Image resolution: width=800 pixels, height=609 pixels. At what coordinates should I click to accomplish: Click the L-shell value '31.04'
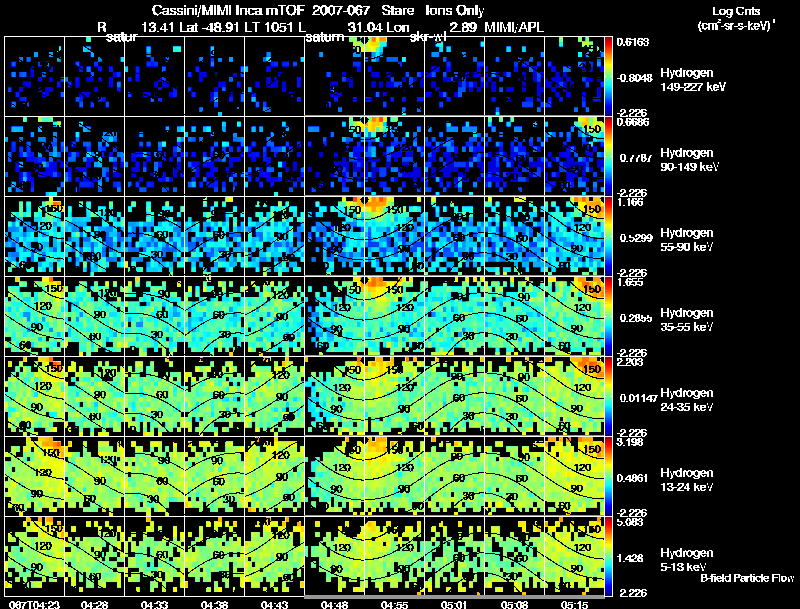pos(363,27)
